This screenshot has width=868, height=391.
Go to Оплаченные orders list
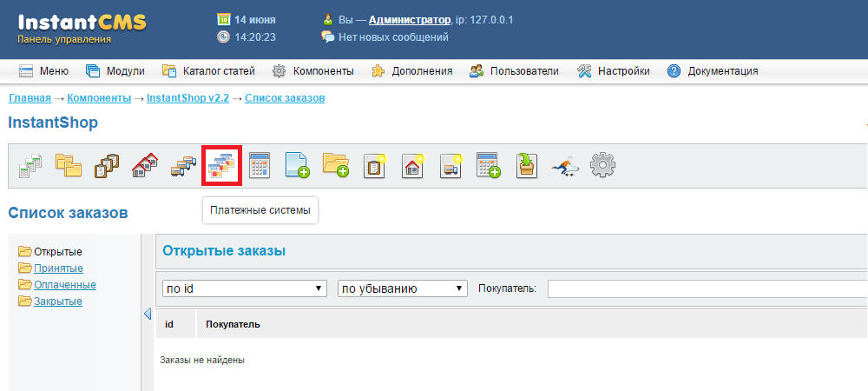[x=64, y=285]
